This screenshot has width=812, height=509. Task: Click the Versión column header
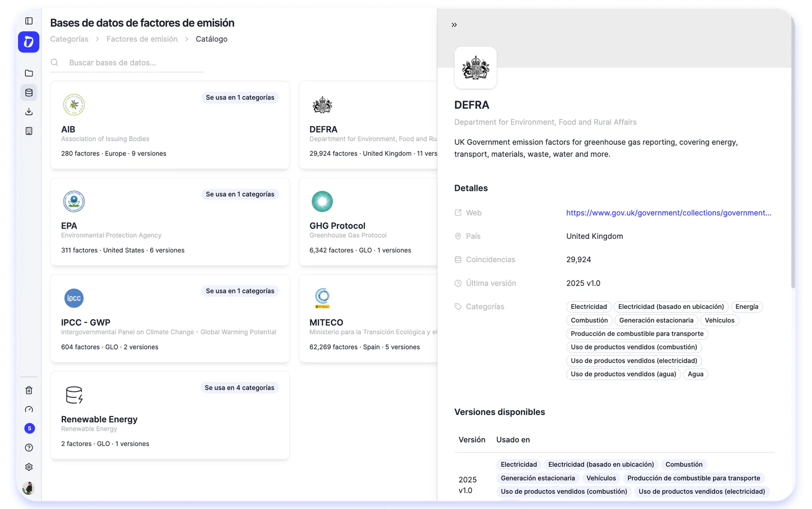472,440
